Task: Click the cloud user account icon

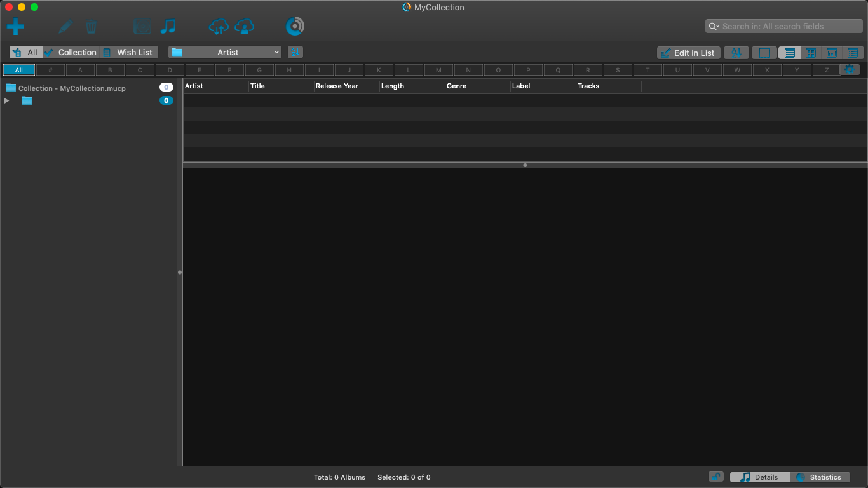Action: pyautogui.click(x=244, y=27)
